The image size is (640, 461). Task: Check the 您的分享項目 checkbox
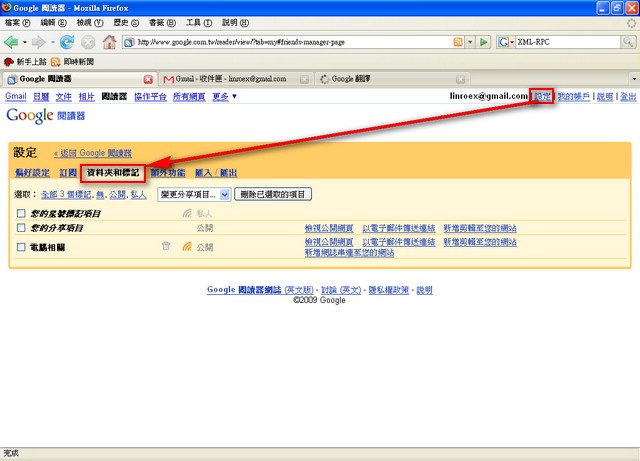(x=21, y=228)
